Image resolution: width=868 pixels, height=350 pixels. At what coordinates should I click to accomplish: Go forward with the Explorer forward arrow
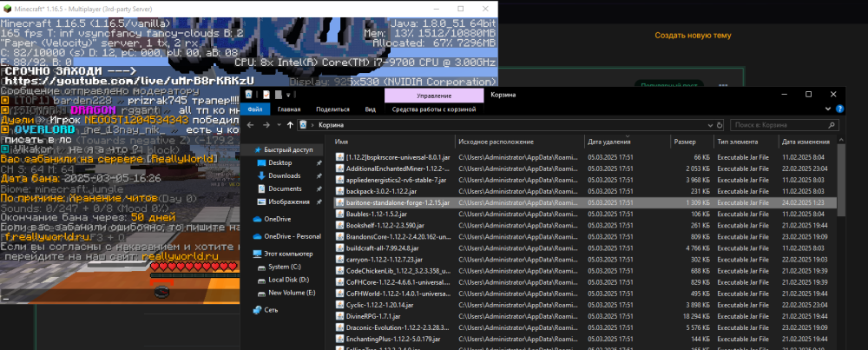(x=266, y=125)
